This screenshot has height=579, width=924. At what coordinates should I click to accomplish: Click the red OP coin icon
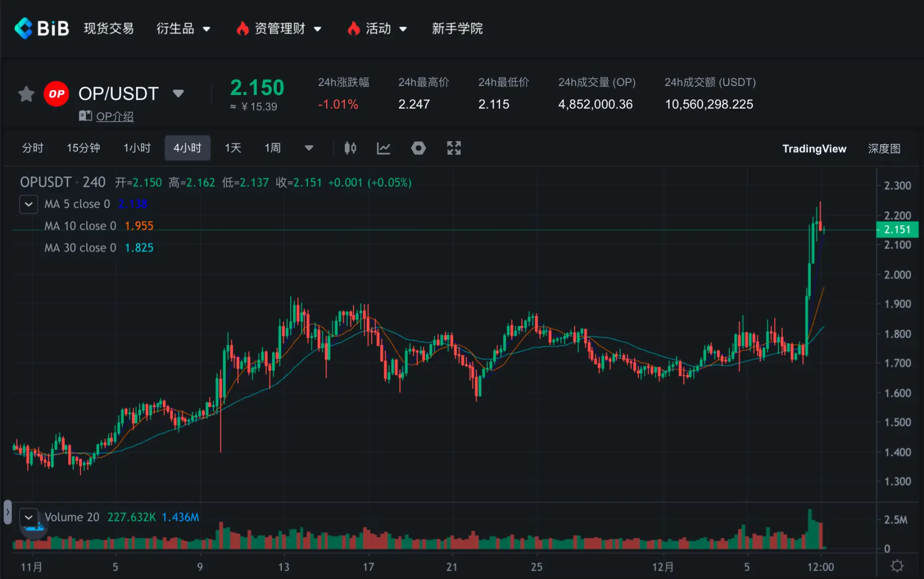pos(56,94)
